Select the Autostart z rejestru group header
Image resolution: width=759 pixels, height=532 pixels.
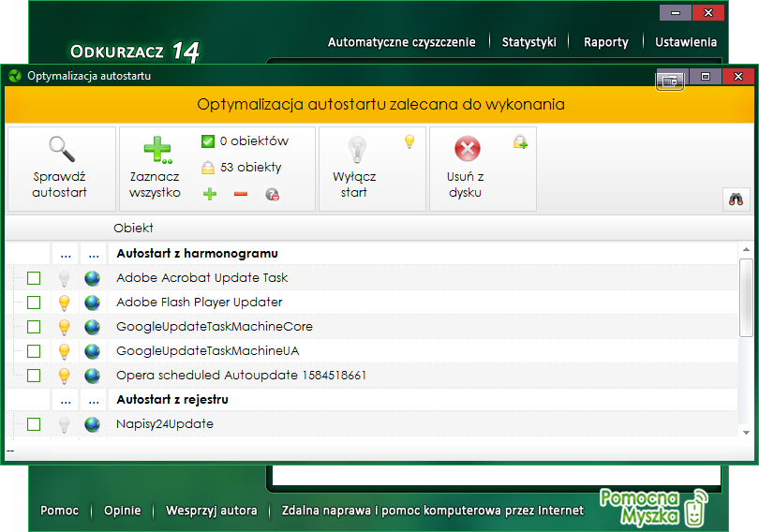coord(172,400)
